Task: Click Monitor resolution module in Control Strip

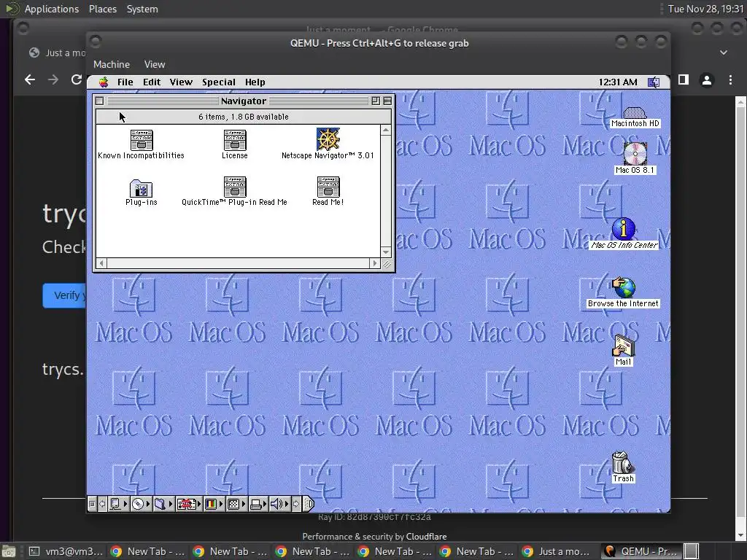Action: [233, 504]
